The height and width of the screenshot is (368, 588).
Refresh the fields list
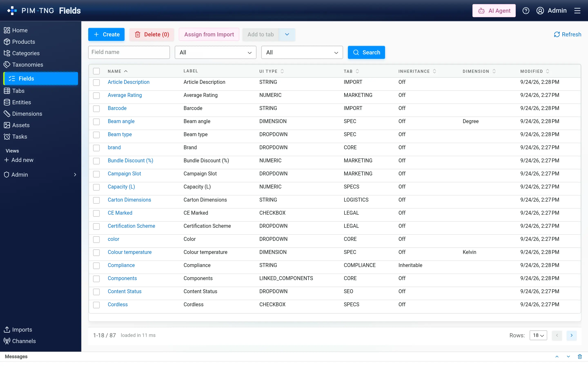click(567, 34)
